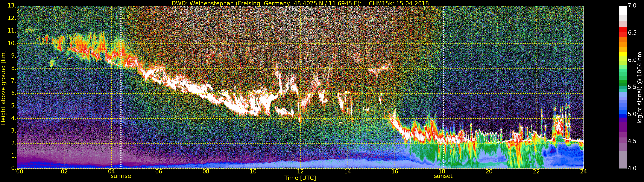644x182 pixels.
Task: Click the time axis tick "22"
Action: pyautogui.click(x=536, y=172)
